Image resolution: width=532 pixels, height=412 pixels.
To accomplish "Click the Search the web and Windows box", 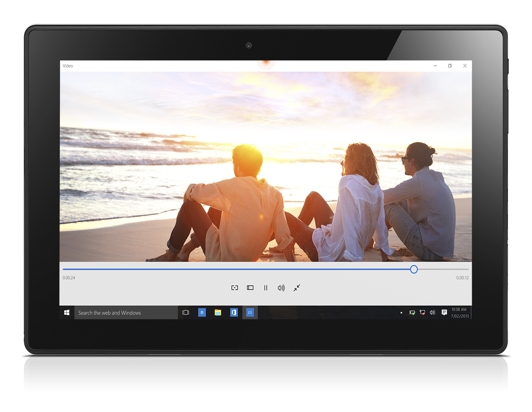I will pyautogui.click(x=126, y=313).
